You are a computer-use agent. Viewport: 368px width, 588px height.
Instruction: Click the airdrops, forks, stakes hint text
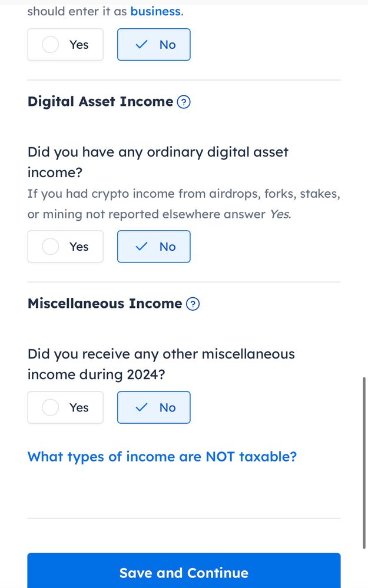point(184,204)
